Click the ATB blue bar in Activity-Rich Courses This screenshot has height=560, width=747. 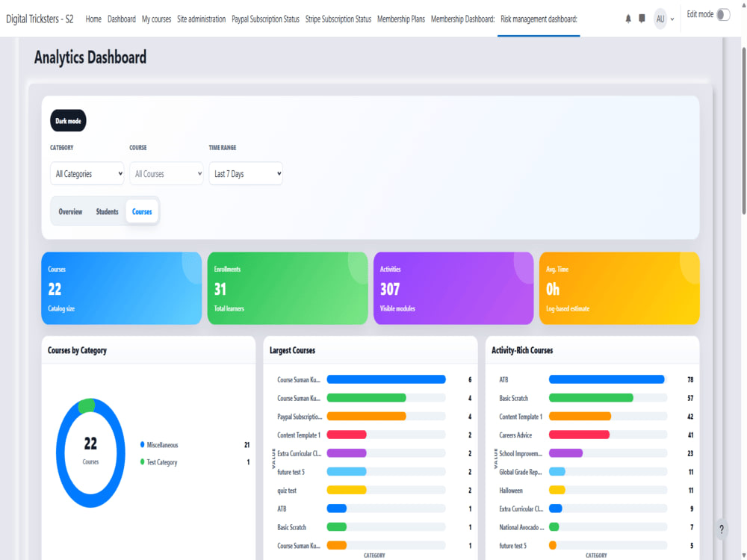[607, 379]
